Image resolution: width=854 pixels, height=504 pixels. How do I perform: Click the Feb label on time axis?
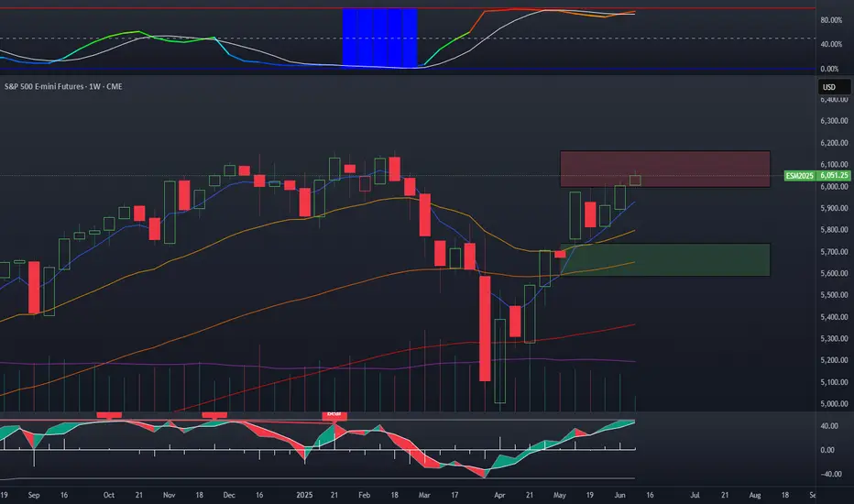coord(365,495)
